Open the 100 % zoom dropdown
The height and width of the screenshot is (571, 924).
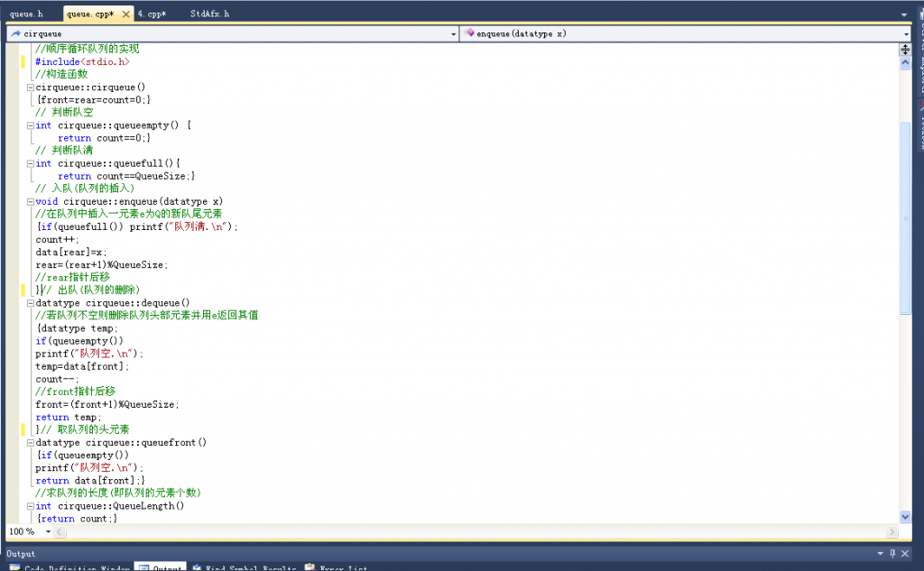click(x=48, y=531)
